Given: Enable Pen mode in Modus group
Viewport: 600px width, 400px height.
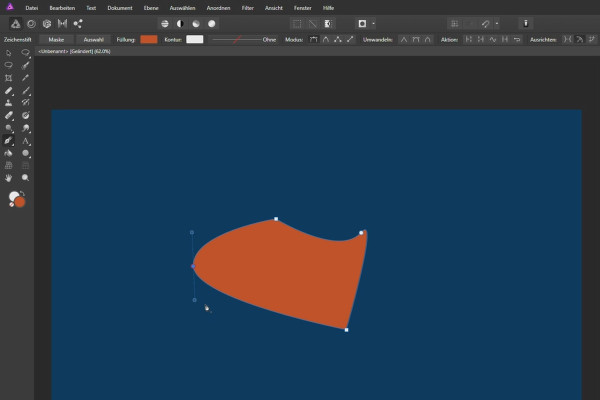Looking at the screenshot, I should point(313,39).
